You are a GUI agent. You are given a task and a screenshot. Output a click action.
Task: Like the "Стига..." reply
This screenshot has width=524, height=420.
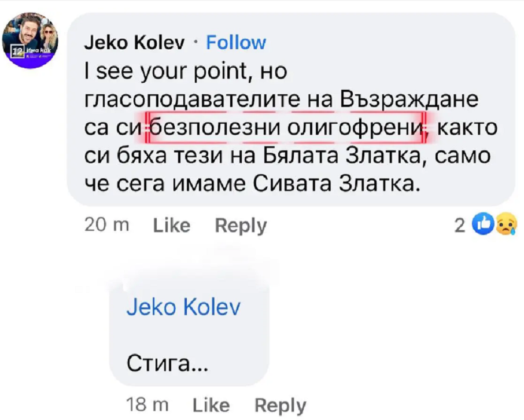pyautogui.click(x=211, y=405)
